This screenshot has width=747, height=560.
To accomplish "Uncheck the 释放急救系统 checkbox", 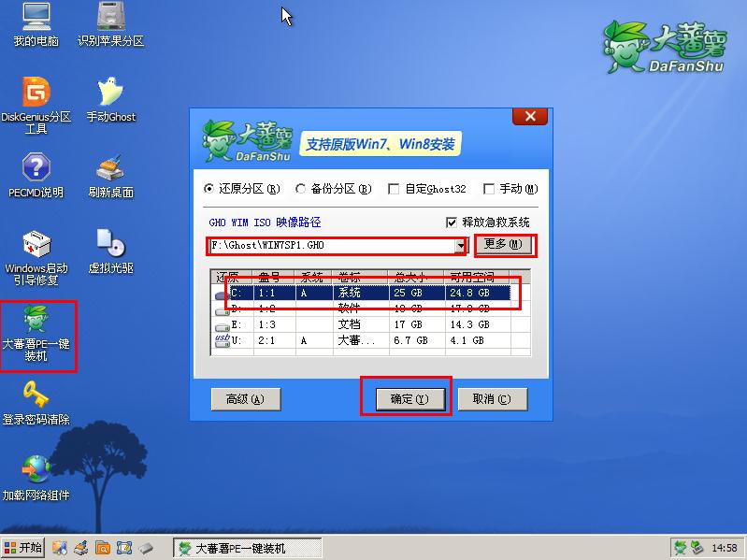I will pyautogui.click(x=453, y=223).
